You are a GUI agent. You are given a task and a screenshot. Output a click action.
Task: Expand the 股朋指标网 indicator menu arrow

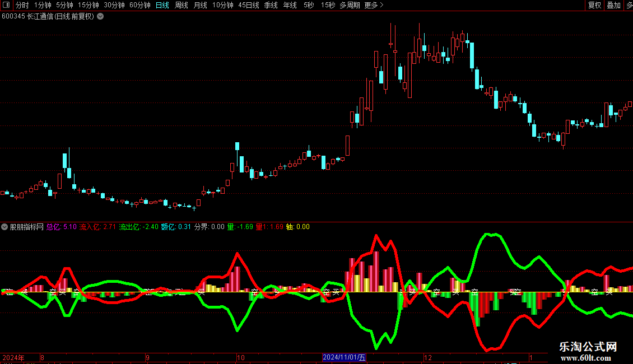tap(4, 227)
